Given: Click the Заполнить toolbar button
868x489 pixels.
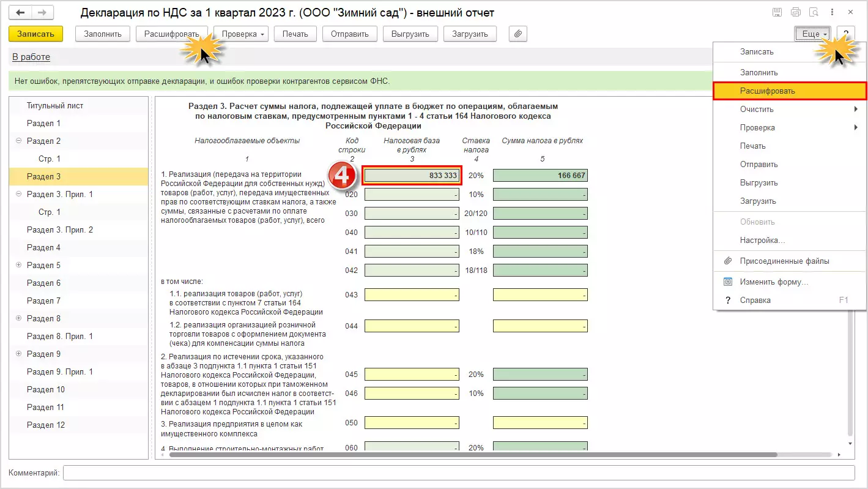Looking at the screenshot, I should coord(103,34).
